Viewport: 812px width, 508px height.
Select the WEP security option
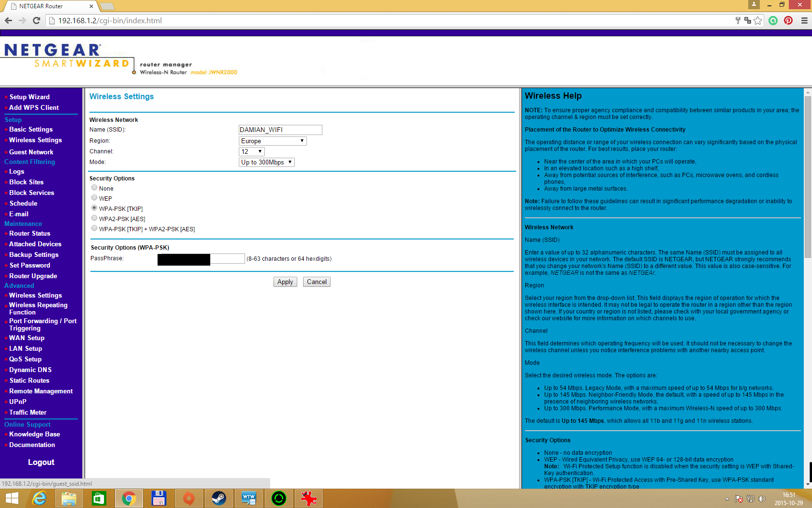[x=94, y=198]
